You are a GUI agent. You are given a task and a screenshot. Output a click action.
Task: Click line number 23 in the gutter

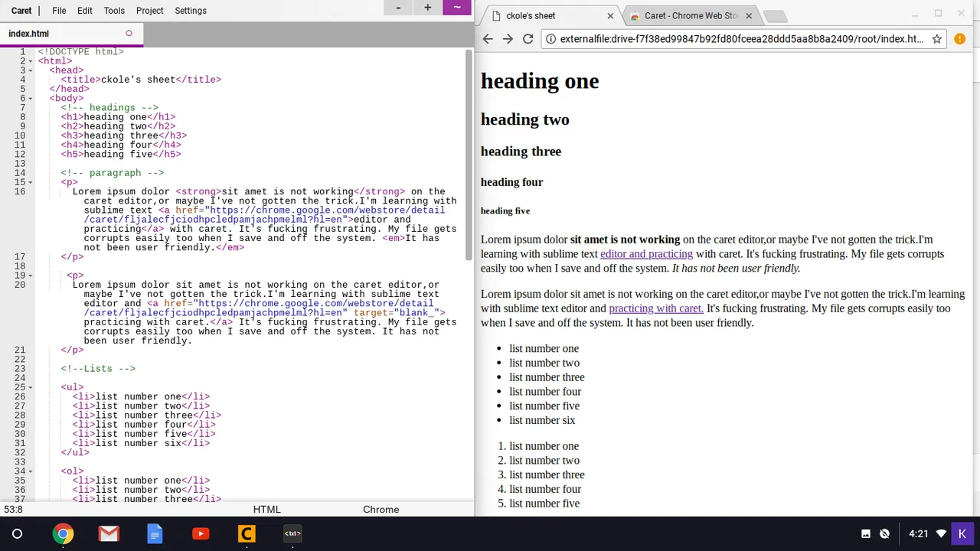[x=20, y=369]
